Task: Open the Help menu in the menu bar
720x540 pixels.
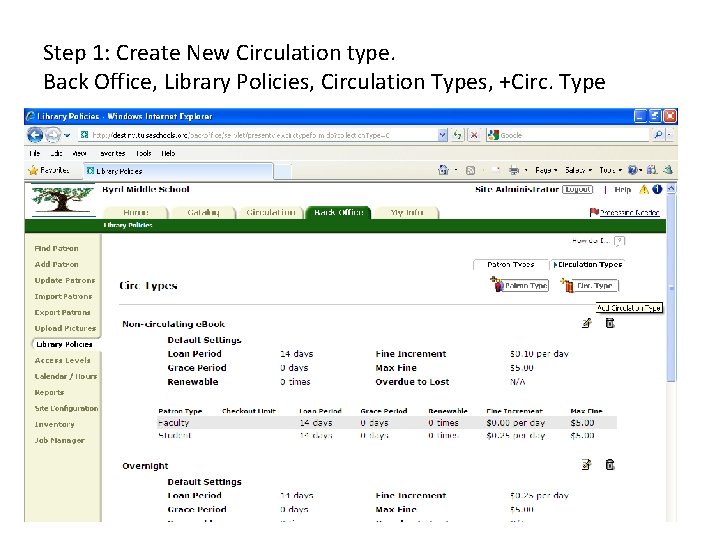Action: [168, 153]
